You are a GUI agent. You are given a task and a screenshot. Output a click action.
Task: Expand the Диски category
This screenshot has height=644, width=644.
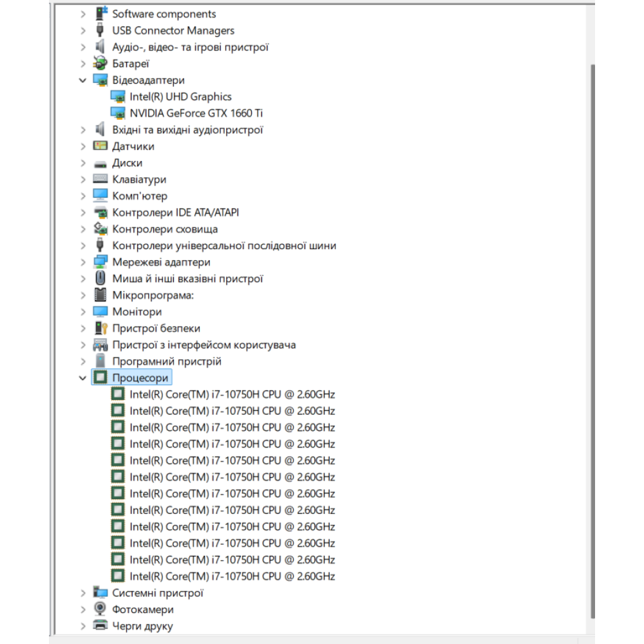click(82, 163)
